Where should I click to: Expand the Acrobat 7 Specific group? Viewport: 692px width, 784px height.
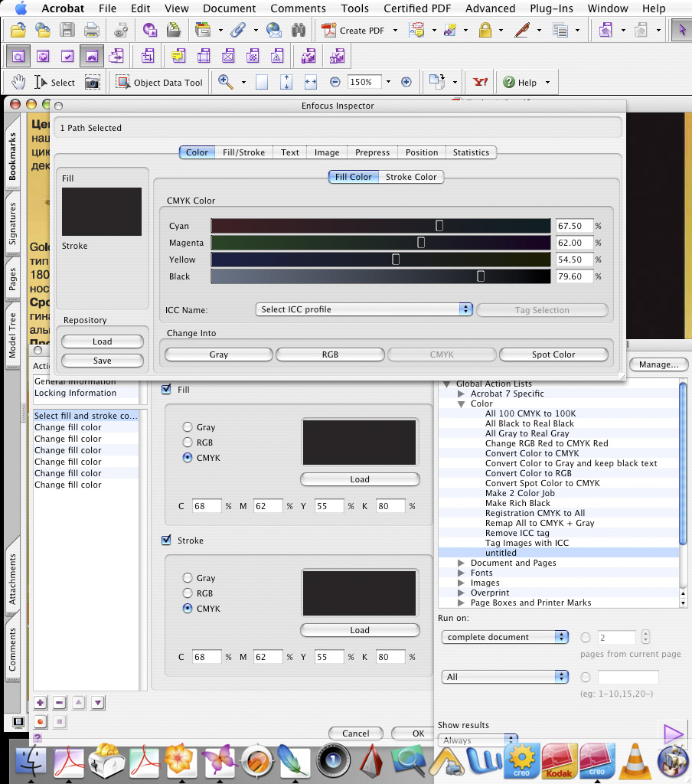point(461,394)
